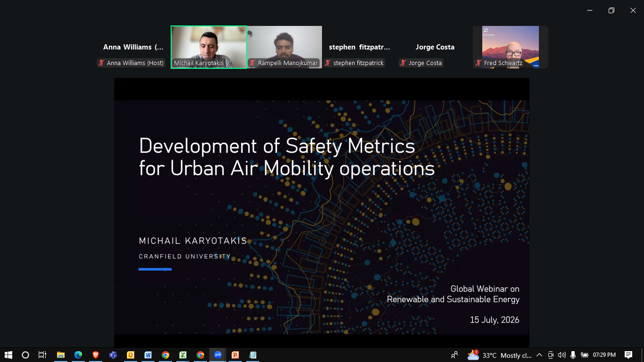Screen dimensions: 644x362
Task: Click slide title 'Development of Safety Metrics'
Action: pyautogui.click(x=277, y=146)
